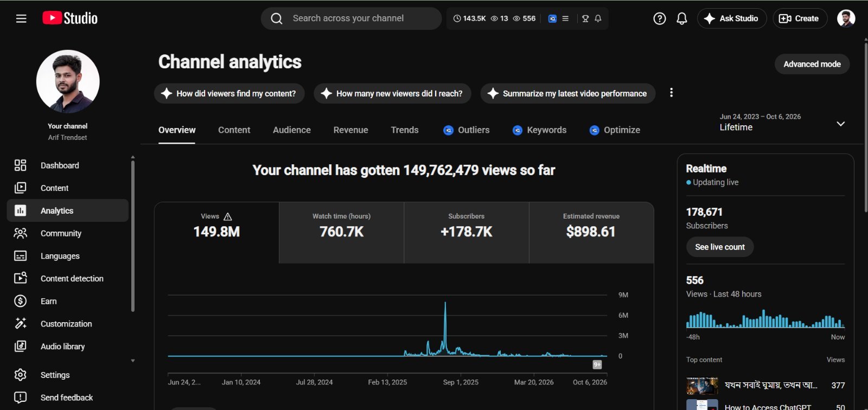Click the blue vidIQ icon in the top bar
This screenshot has height=410, width=868.
pyautogui.click(x=552, y=18)
